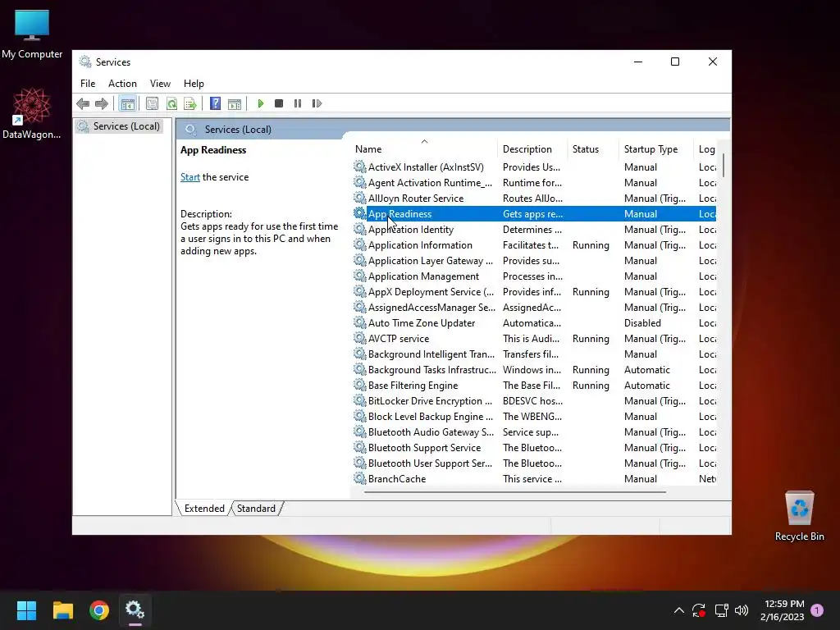Image resolution: width=840 pixels, height=630 pixels.
Task: Toggle the Show/Hide Action Pane icon
Action: (235, 103)
